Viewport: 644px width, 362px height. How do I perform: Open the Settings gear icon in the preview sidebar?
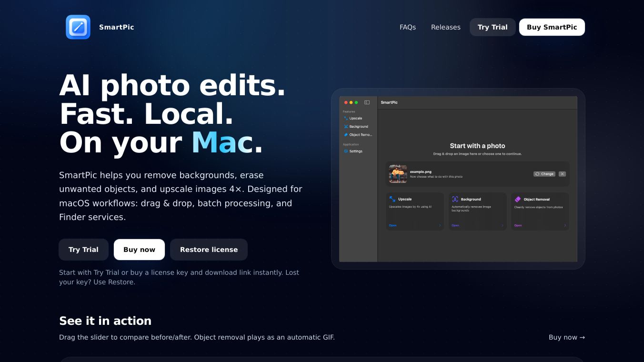tap(346, 151)
